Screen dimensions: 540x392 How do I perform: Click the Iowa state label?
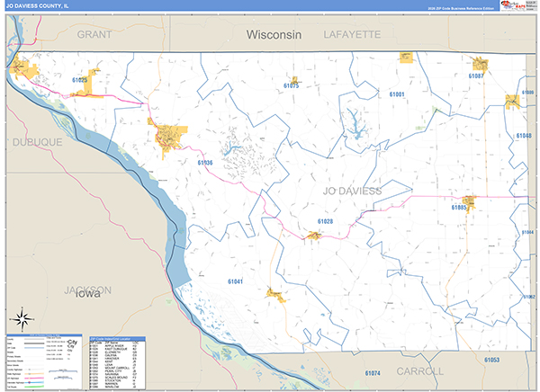point(90,293)
